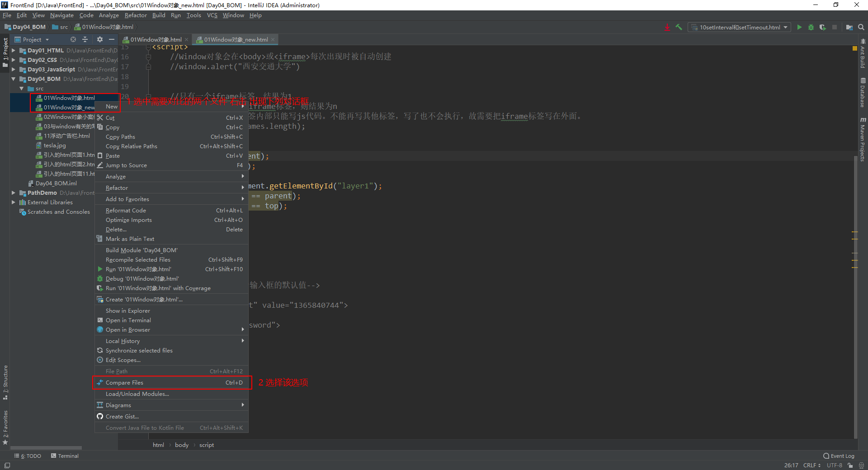The image size is (868, 470).
Task: Click Show in Explorer entry
Action: pos(171,310)
